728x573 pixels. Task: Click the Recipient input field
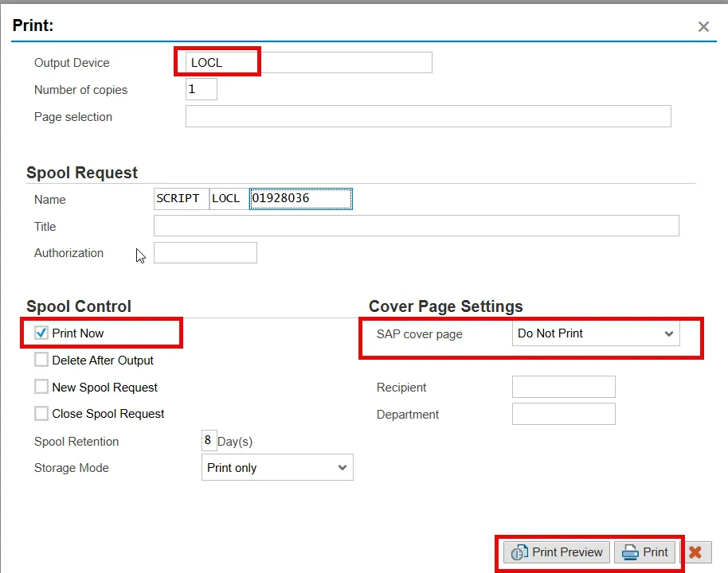[x=564, y=387]
